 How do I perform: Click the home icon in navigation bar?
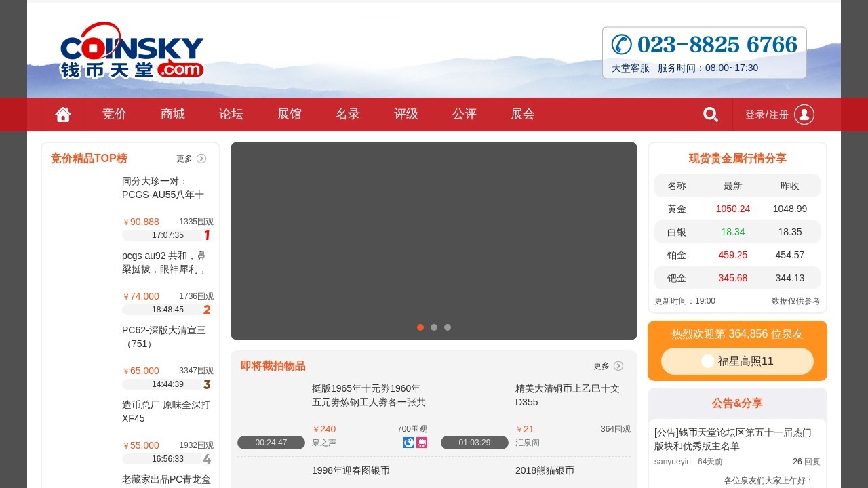click(63, 115)
